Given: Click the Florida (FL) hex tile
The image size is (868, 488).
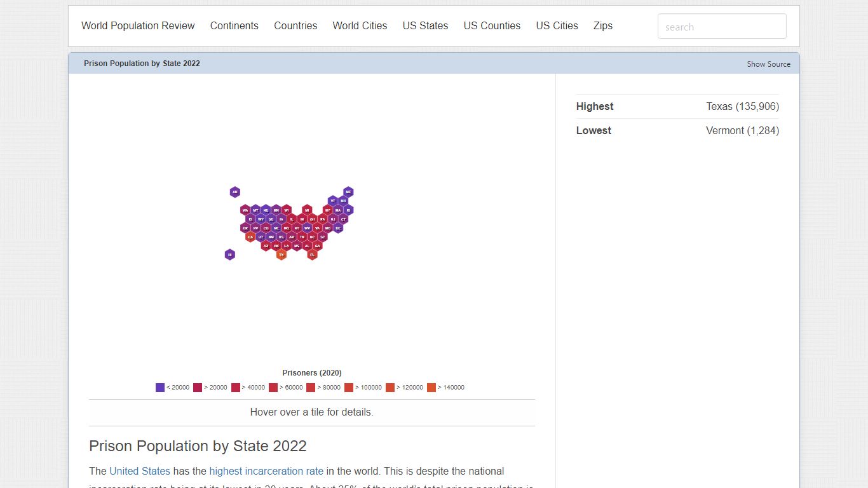Looking at the screenshot, I should click(x=312, y=255).
